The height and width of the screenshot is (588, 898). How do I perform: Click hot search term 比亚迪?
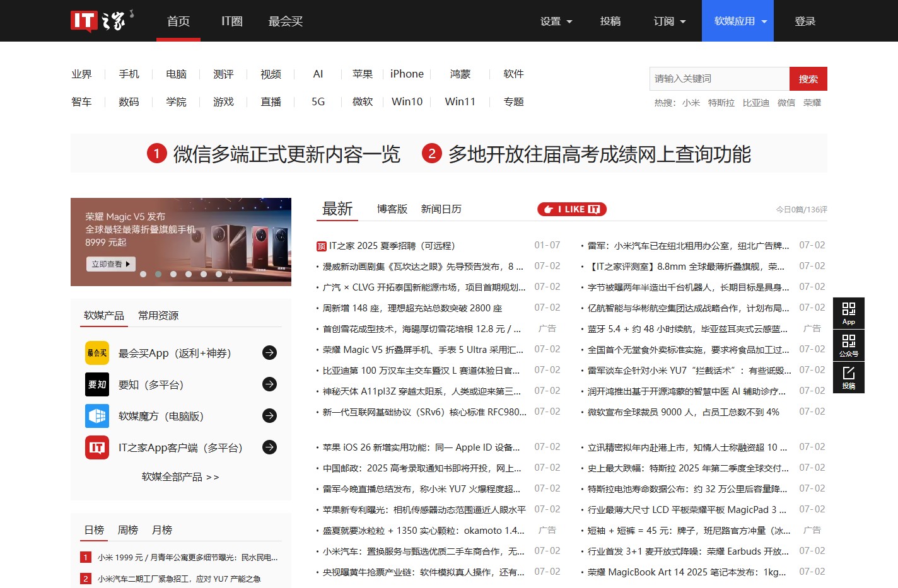point(755,103)
